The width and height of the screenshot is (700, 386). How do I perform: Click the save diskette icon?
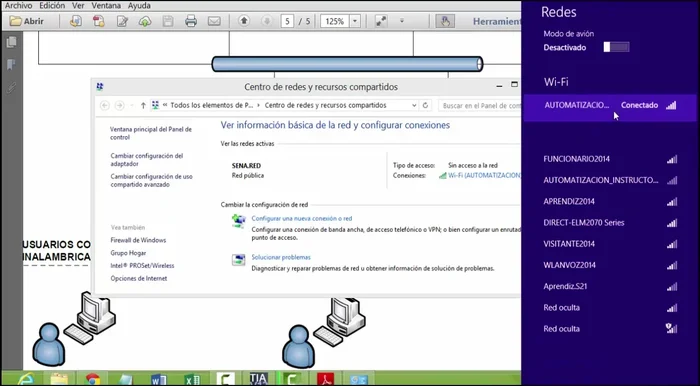168,21
